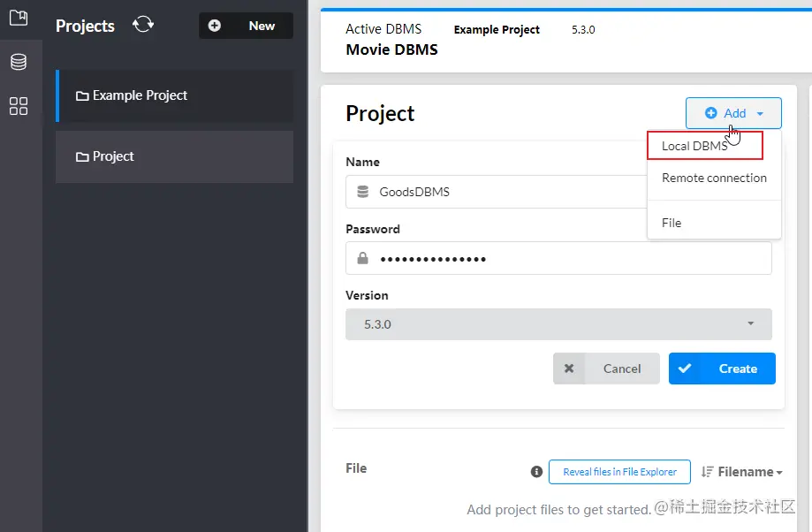Viewport: 812px width, 532px height.
Task: Open the Projects sidebar icon
Action: (x=19, y=19)
